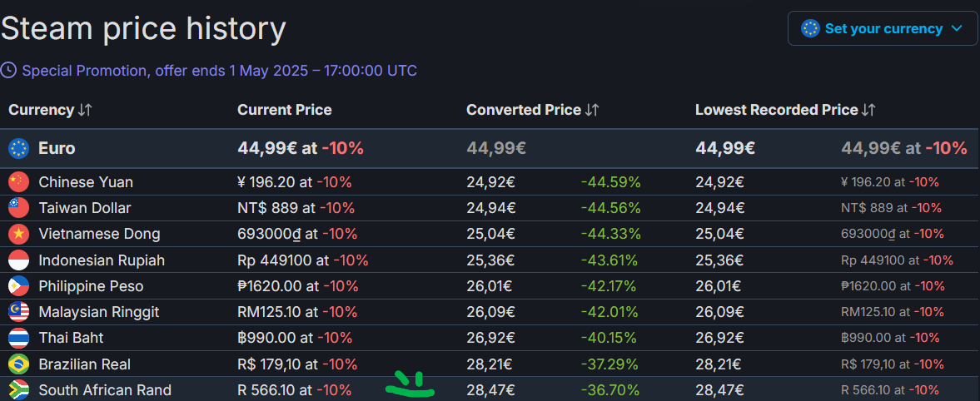Click the Malaysian Ringgit flag icon
The image size is (980, 401).
pos(18,312)
